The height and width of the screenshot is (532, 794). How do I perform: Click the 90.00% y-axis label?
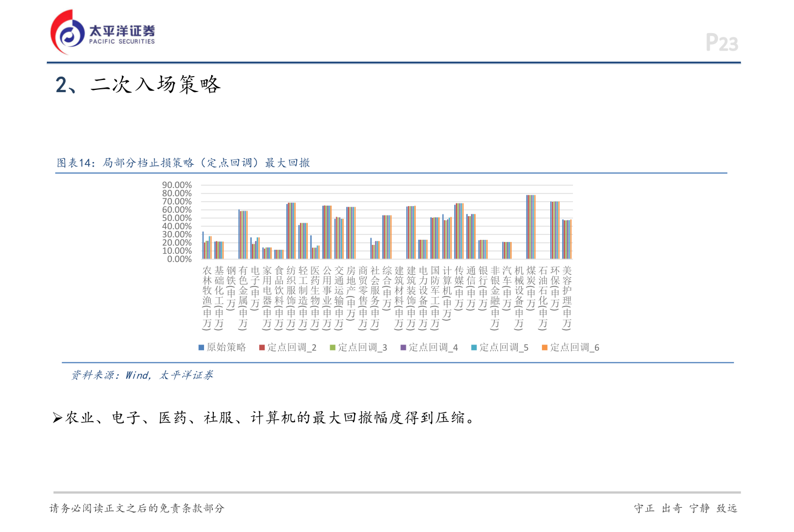177,185
